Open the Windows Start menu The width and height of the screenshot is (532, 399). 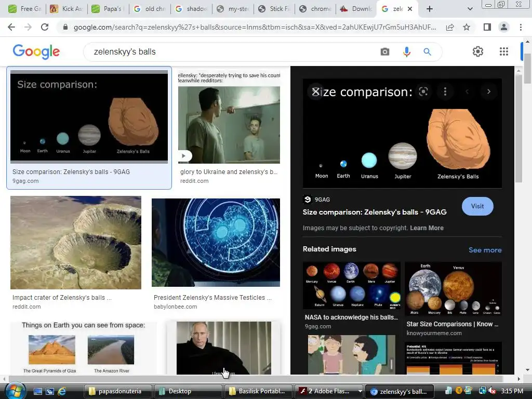coord(15,391)
